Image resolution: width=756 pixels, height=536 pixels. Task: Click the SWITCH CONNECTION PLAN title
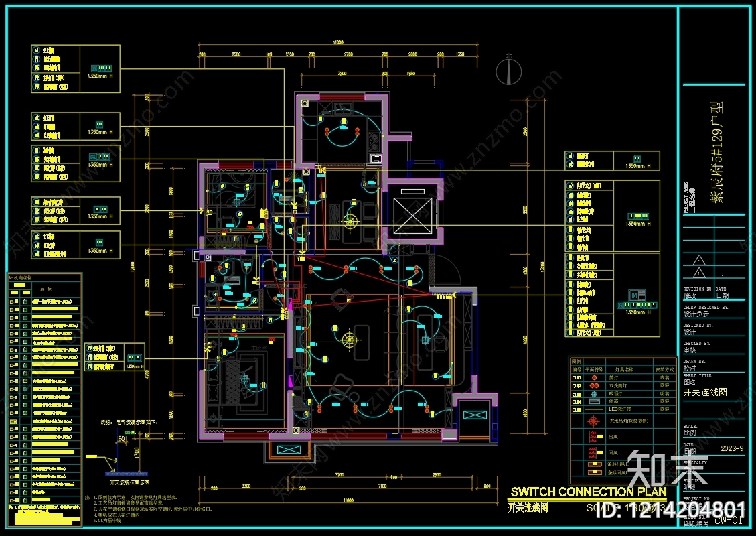[589, 492]
